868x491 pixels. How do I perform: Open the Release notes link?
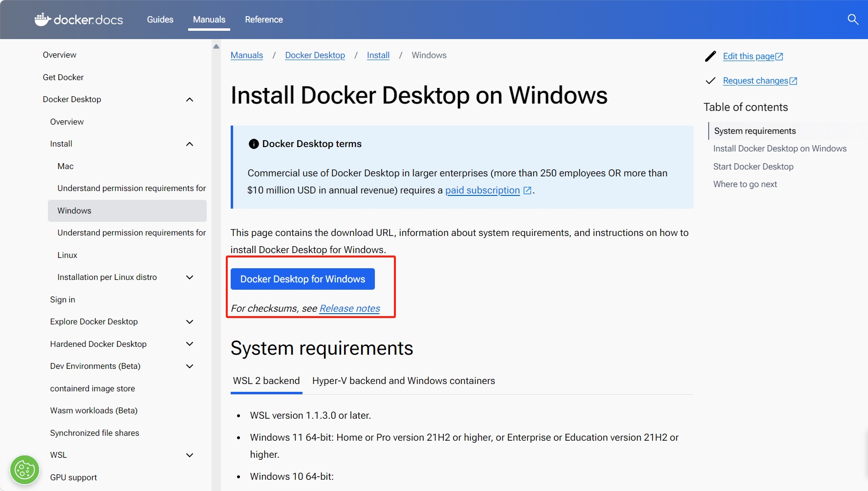350,309
